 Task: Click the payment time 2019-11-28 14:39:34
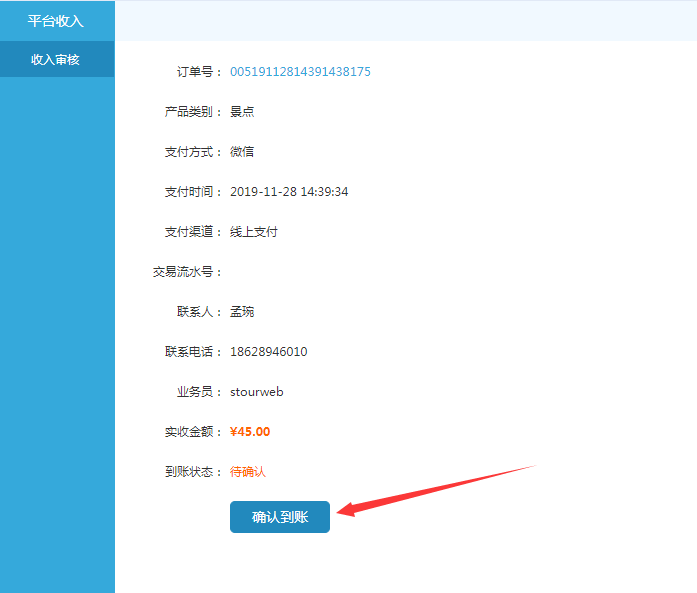click(x=289, y=192)
